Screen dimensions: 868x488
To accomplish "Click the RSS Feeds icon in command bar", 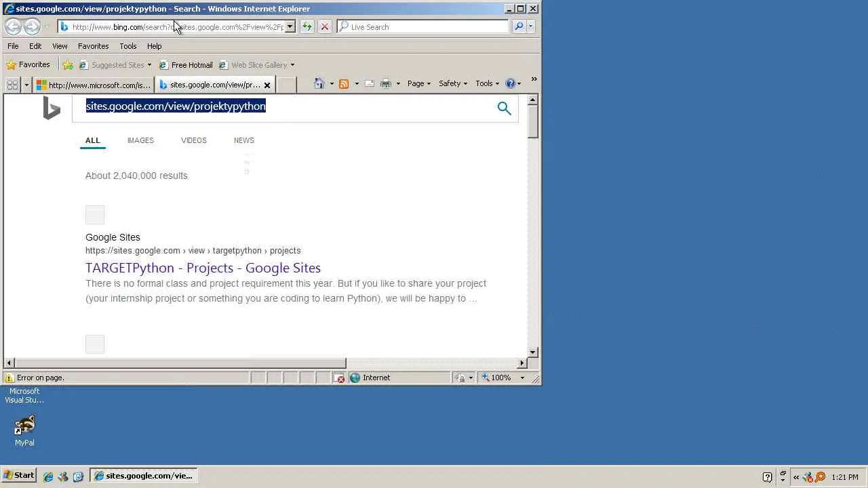I will pos(344,83).
